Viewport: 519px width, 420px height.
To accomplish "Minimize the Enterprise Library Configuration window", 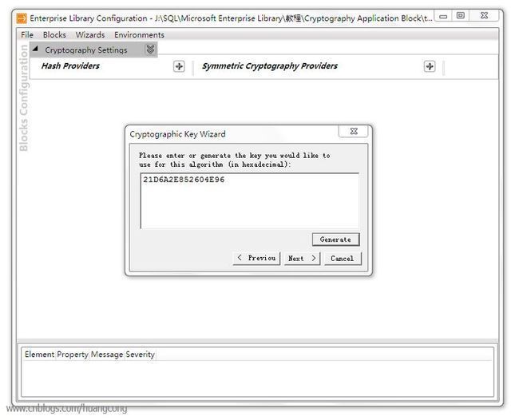I will click(x=443, y=16).
